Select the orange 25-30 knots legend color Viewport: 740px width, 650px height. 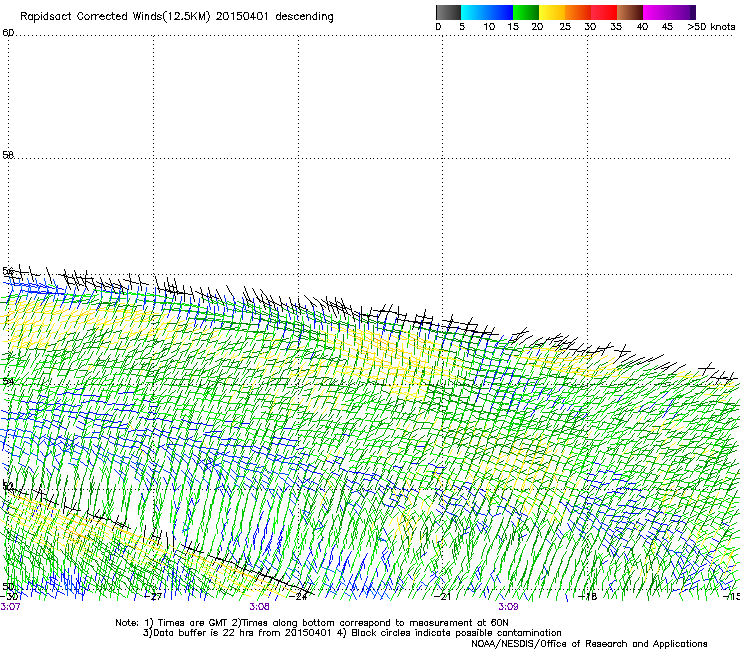(578, 12)
